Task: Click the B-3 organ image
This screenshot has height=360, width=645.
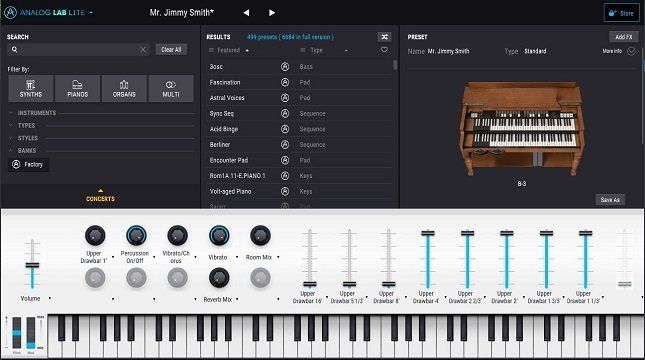Action: [522, 128]
